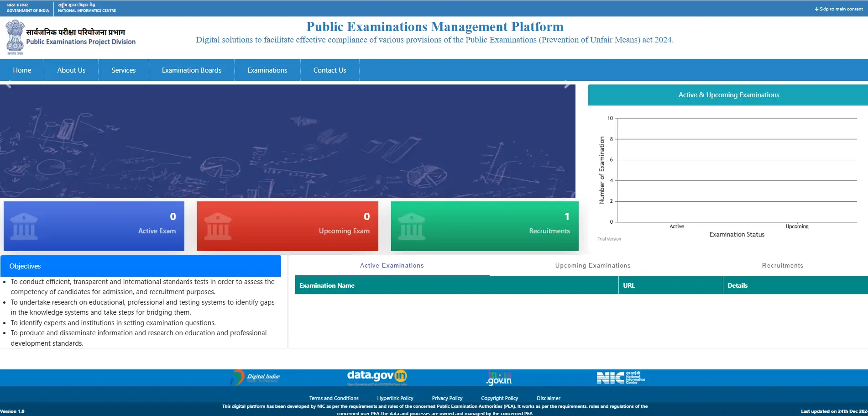
Task: Advance to next carousel slide arrow
Action: coord(566,85)
